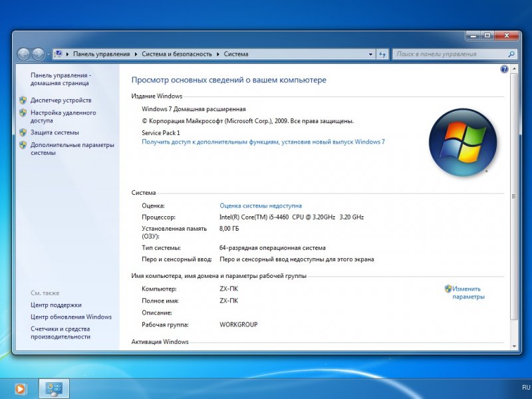
Task: Open Счетчики и средства производительности link
Action: click(61, 332)
